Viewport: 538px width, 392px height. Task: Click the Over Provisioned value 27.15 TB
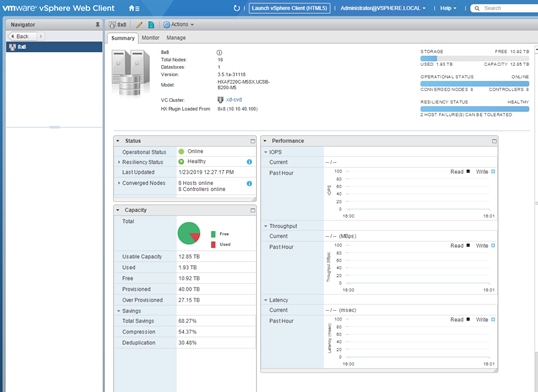(189, 300)
